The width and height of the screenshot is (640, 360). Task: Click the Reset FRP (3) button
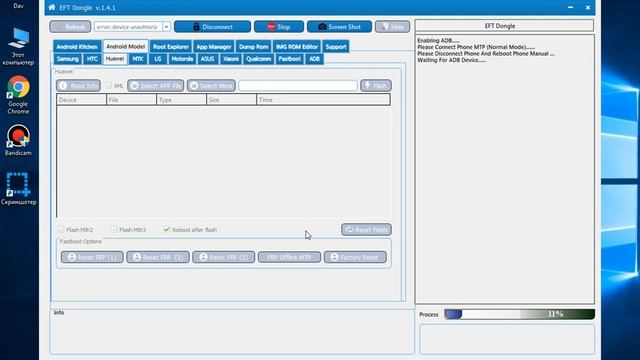pyautogui.click(x=224, y=257)
